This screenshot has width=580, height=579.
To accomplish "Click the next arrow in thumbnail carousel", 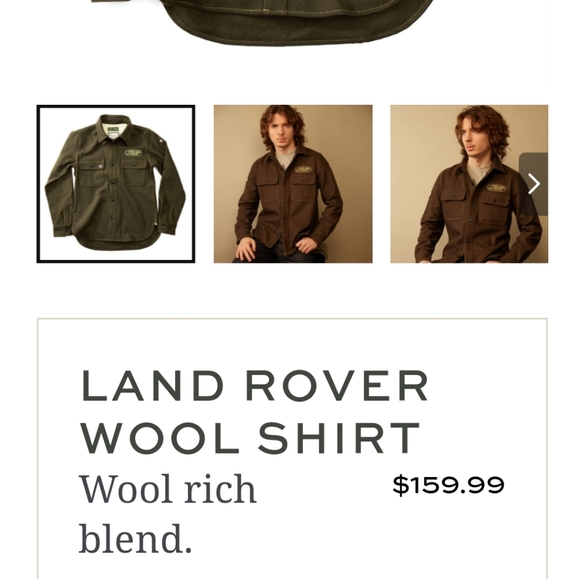I will pos(533,184).
